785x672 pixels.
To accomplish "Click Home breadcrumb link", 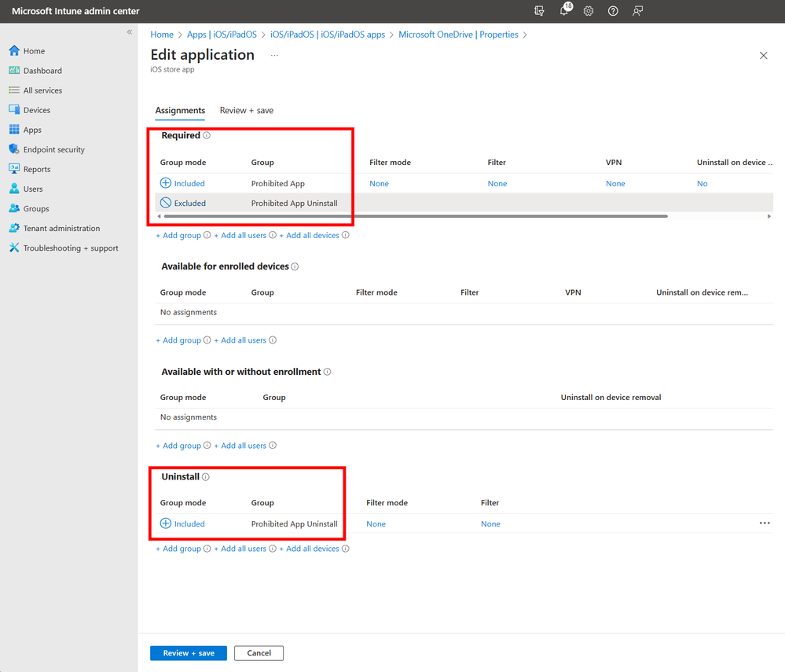I will [162, 35].
